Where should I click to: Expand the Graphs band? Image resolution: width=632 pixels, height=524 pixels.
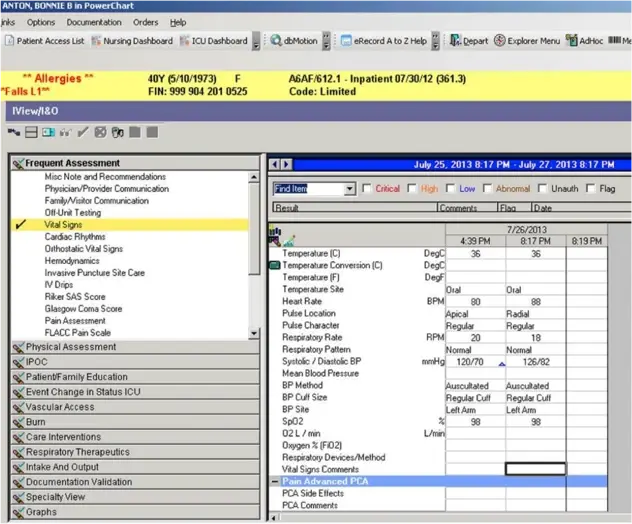tap(135, 512)
